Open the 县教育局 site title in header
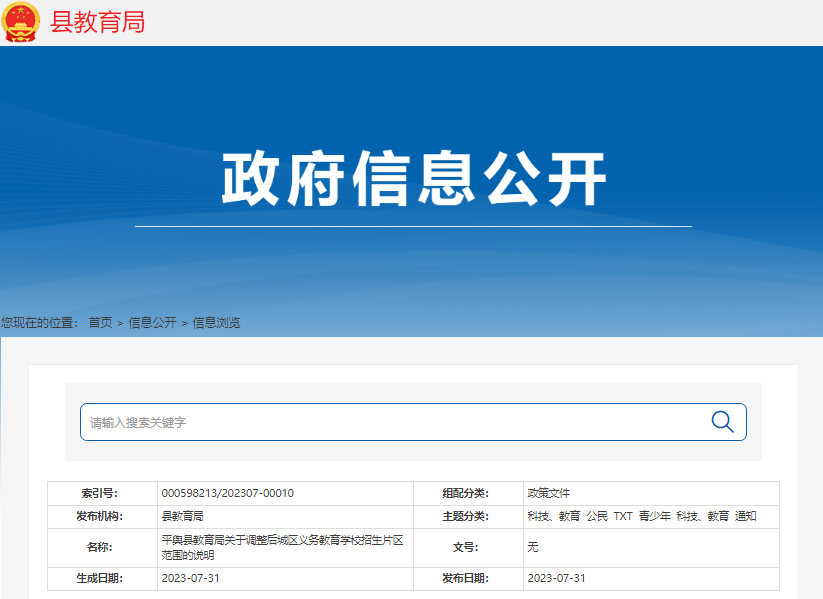Viewport: 823px width, 599px height. [97, 22]
